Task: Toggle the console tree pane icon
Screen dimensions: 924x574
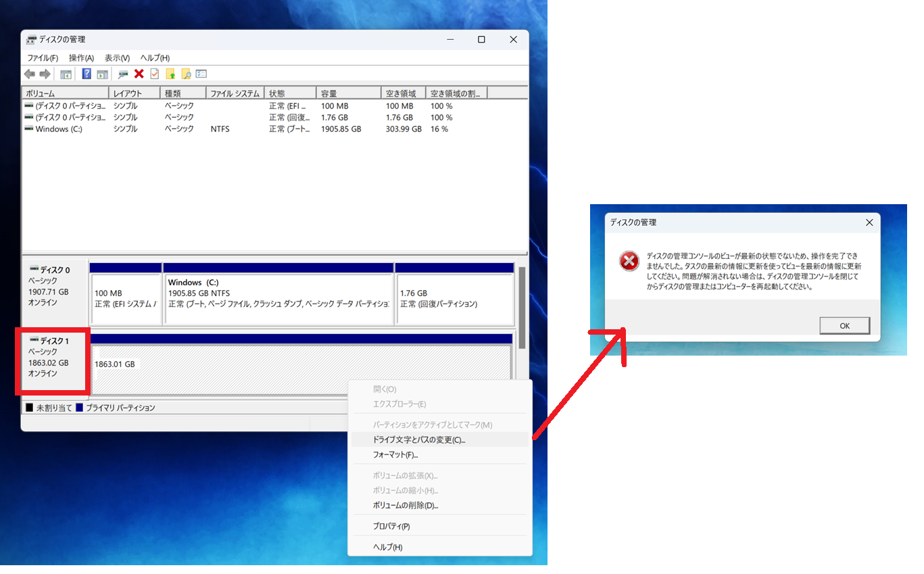Action: pos(66,73)
